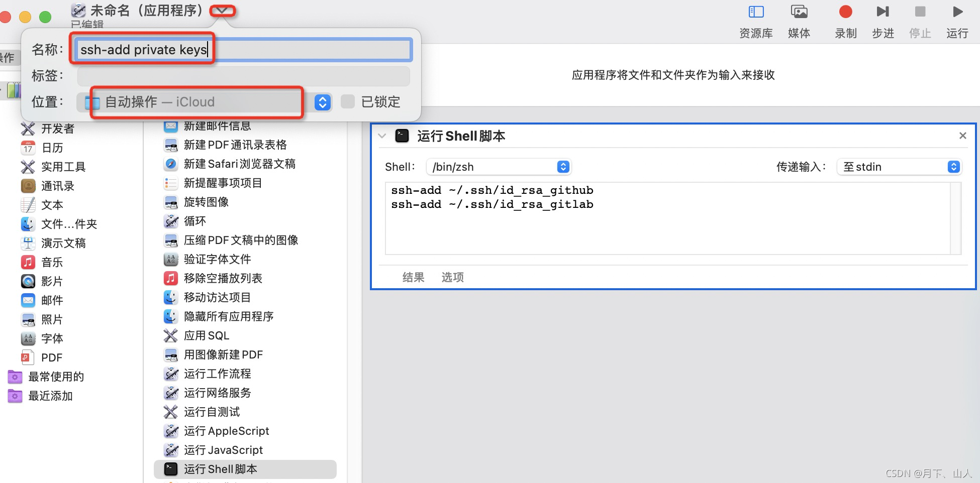Screen dimensions: 980x483
Task: Select the 实用工具 category
Action: 63,167
